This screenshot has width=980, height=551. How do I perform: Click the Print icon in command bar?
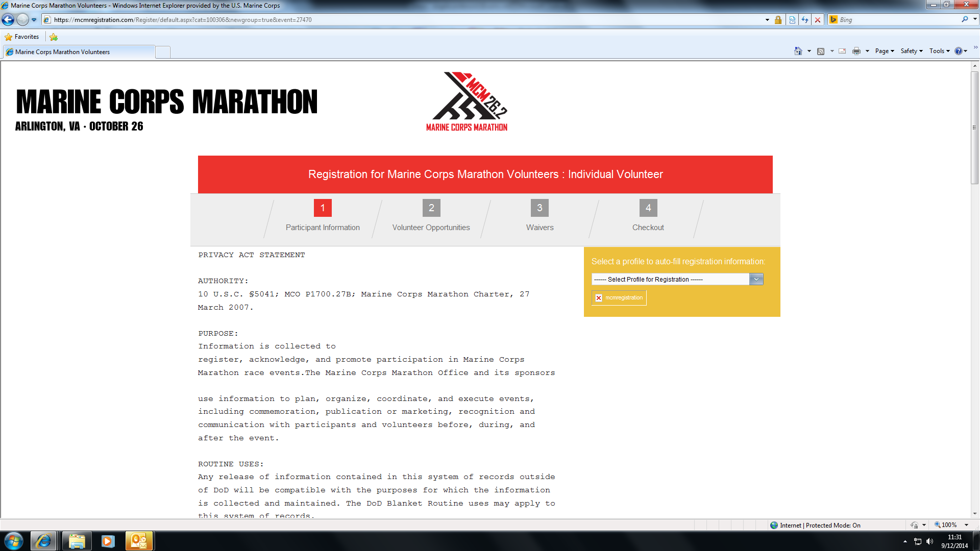[856, 51]
